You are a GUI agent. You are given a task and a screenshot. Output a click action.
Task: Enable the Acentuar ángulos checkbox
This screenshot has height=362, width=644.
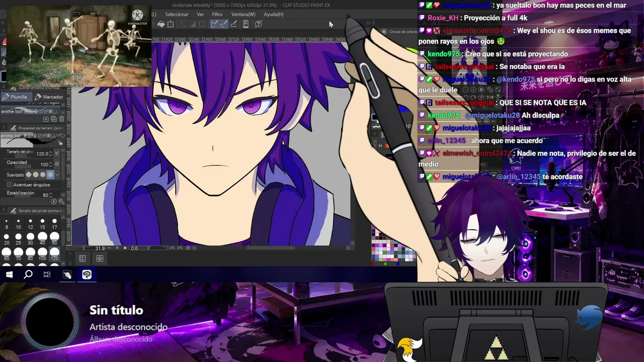tap(9, 185)
